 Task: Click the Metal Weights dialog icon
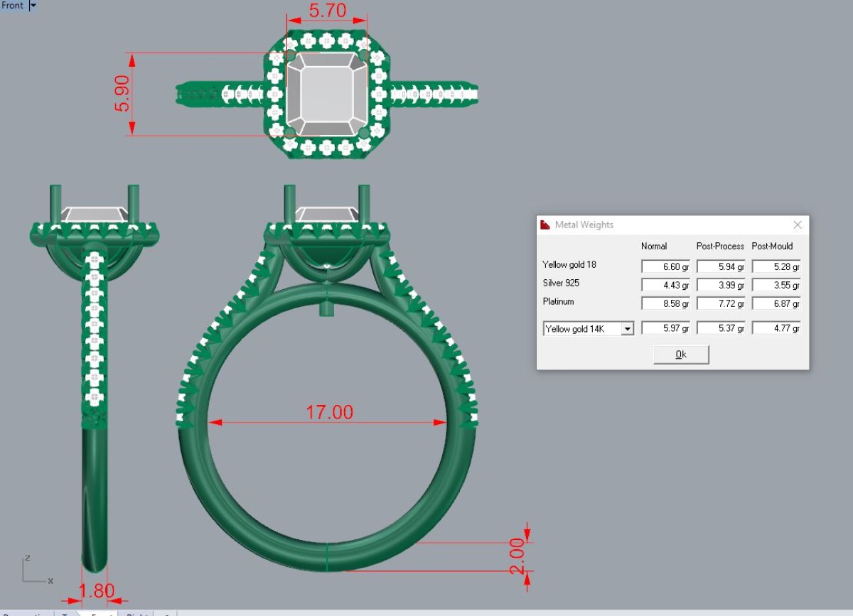(x=545, y=225)
